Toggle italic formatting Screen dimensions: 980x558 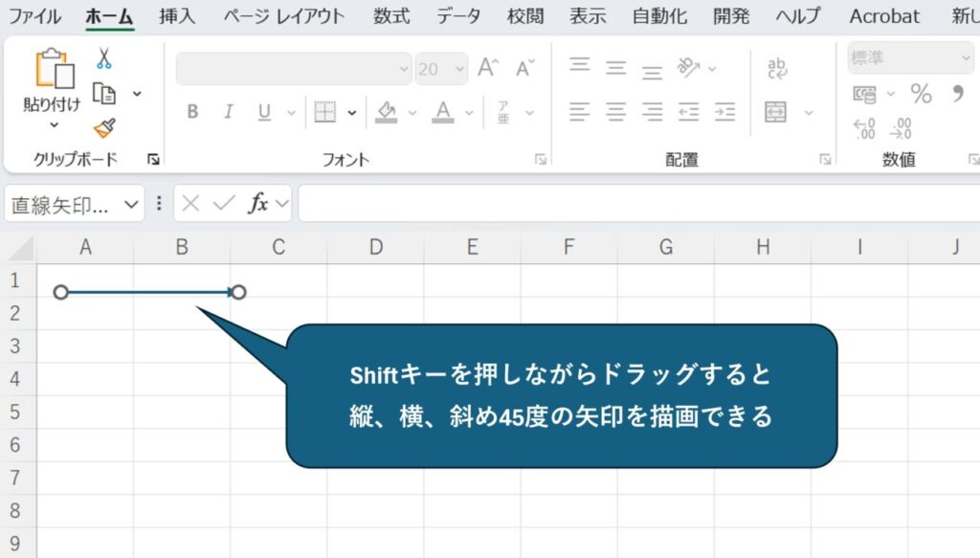(229, 112)
